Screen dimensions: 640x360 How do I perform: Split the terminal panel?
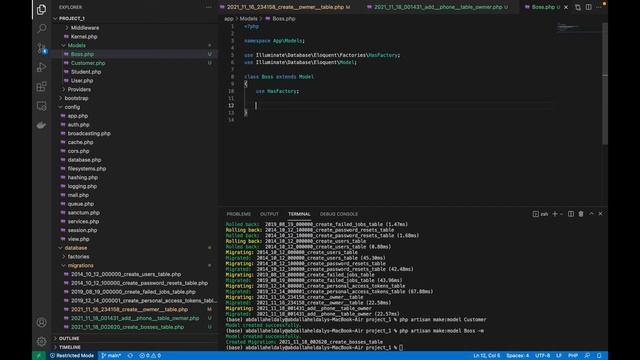coord(571,214)
